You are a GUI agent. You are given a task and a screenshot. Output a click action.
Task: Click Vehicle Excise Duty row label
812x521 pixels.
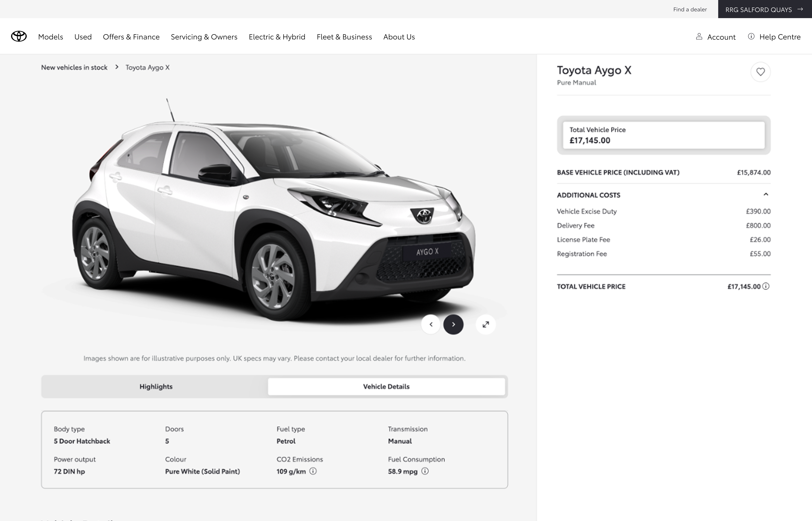click(x=587, y=211)
